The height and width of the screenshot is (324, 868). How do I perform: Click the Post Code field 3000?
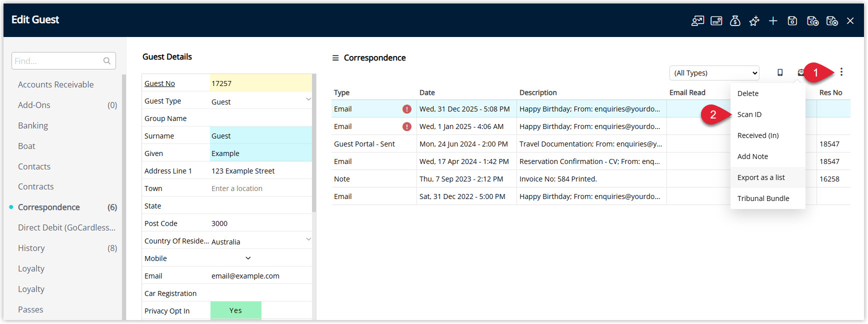[260, 223]
